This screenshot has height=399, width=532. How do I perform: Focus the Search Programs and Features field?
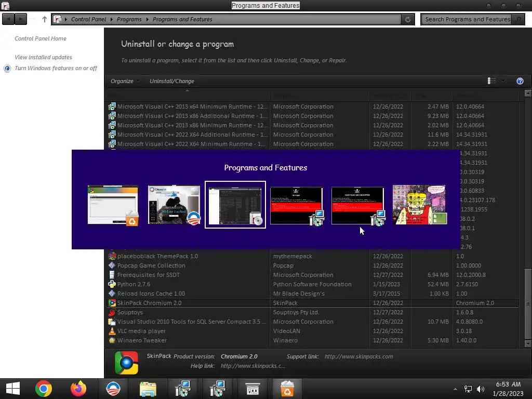pos(468,19)
